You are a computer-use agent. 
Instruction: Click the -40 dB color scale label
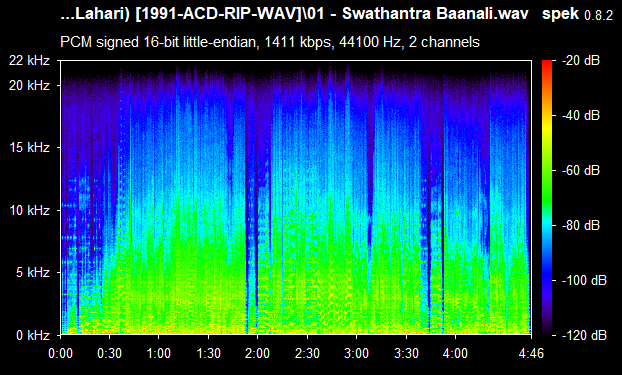tap(581, 115)
